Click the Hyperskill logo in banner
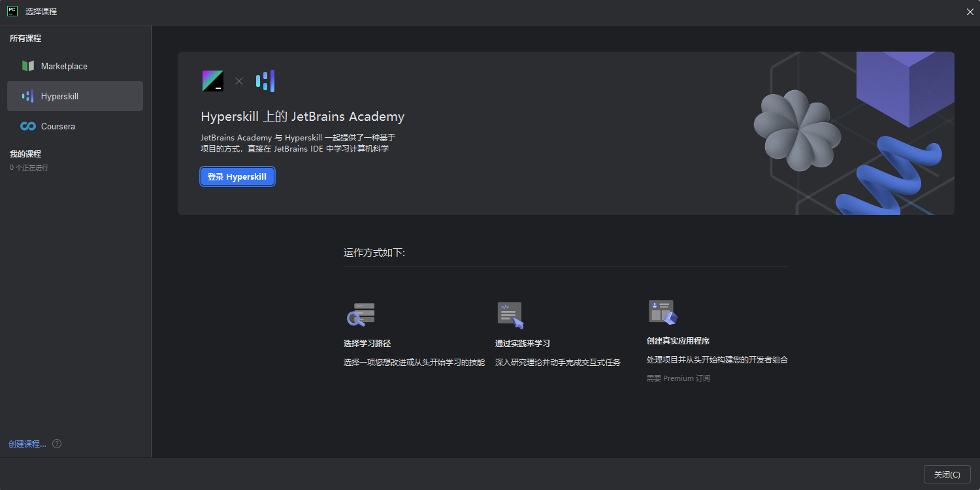The height and width of the screenshot is (490, 980). 265,81
